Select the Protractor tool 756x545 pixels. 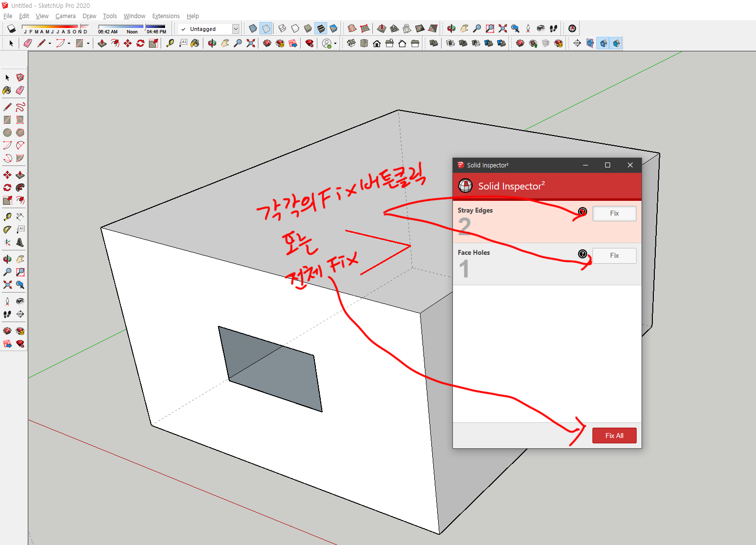point(7,229)
